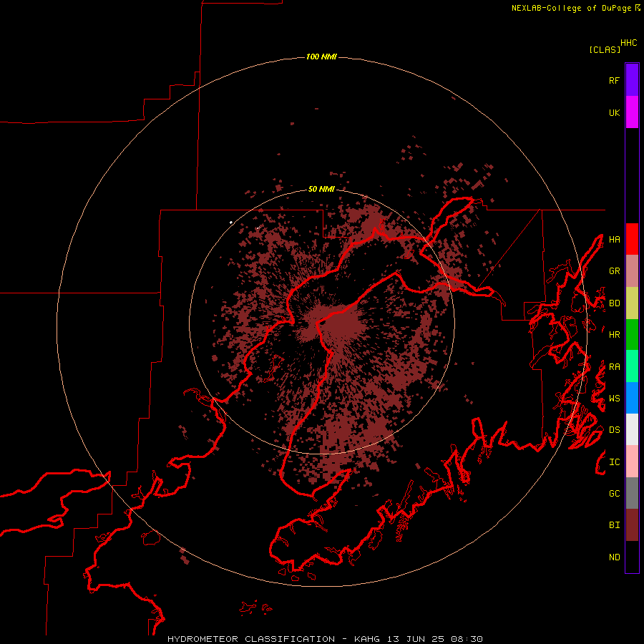Select the BD yellow legend swatch
This screenshot has width=644, height=644.
pyautogui.click(x=632, y=303)
